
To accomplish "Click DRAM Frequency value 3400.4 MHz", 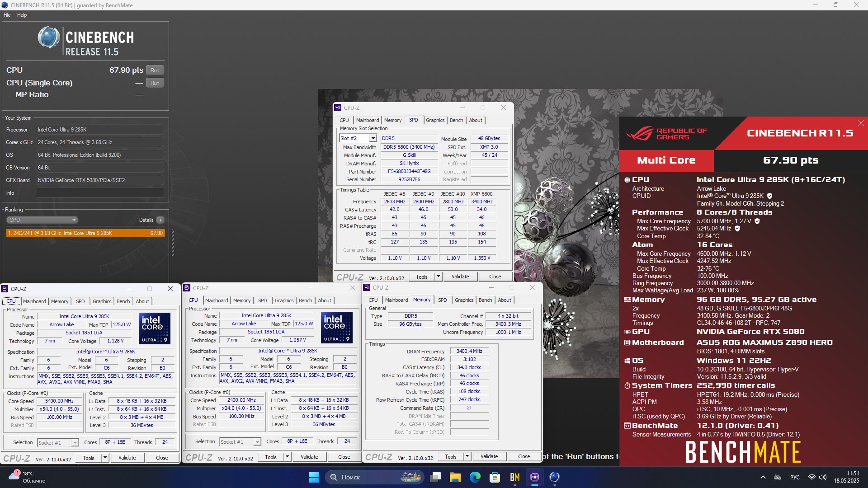I will [x=469, y=352].
